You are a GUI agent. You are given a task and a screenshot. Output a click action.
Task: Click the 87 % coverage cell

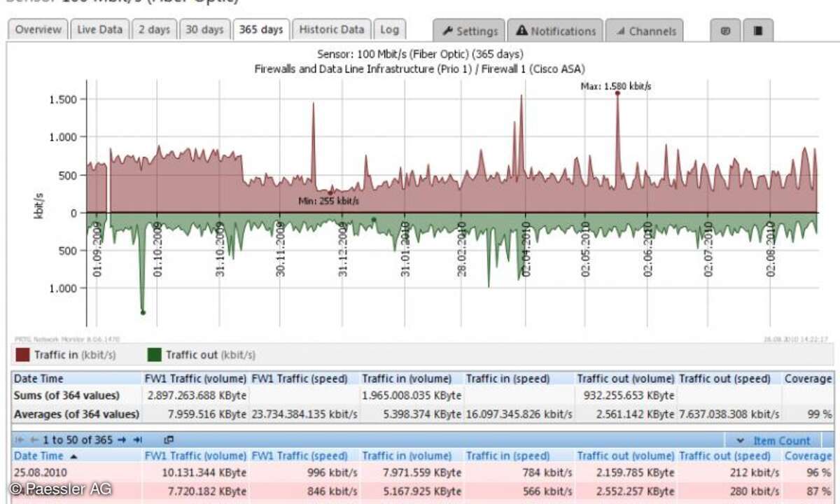point(819,490)
